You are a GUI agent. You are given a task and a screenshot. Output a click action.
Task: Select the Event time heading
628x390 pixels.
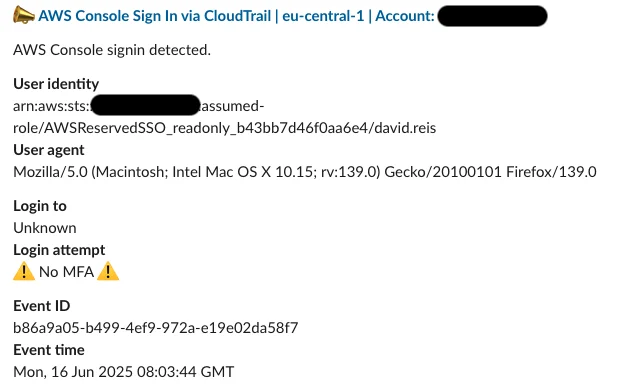click(49, 350)
